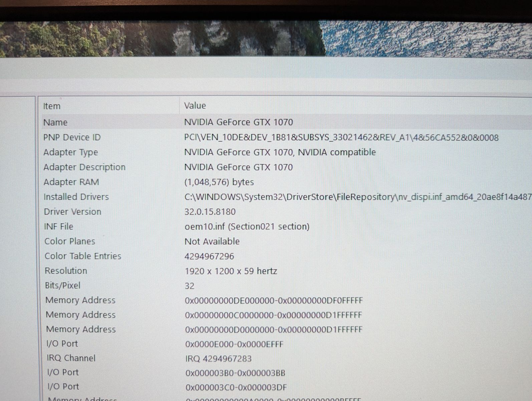Select Memory Address row starting 0x00000000DE000000
The image size is (532, 401).
pos(80,300)
